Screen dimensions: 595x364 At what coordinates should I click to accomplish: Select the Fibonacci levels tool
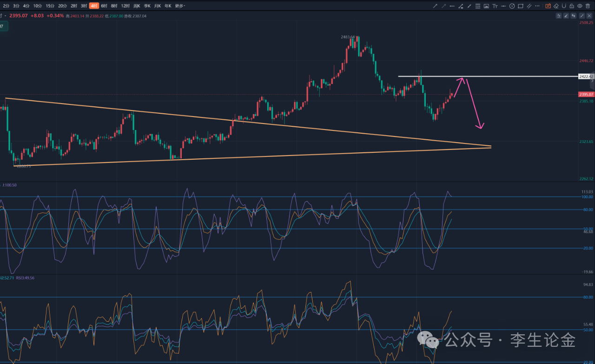point(478,6)
